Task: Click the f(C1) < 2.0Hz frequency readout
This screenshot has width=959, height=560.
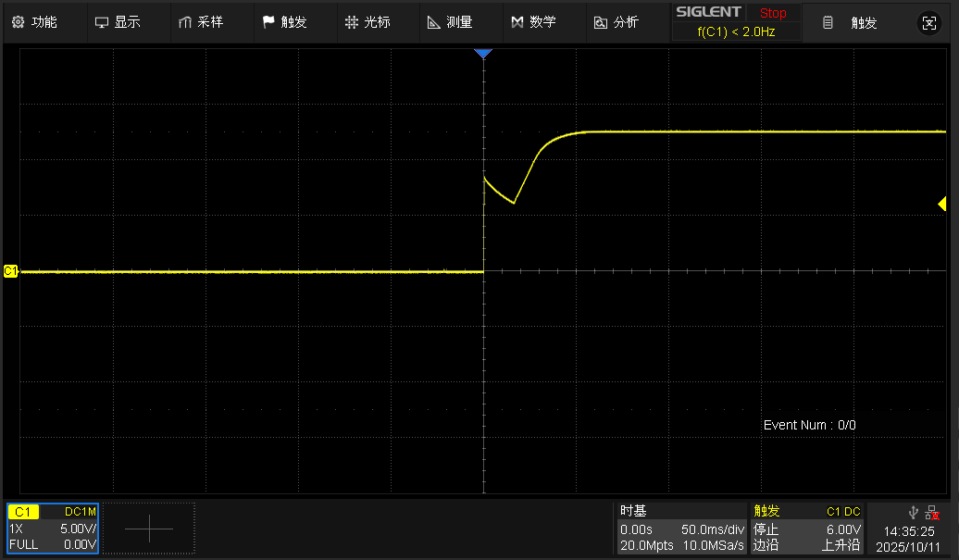Action: pos(737,31)
